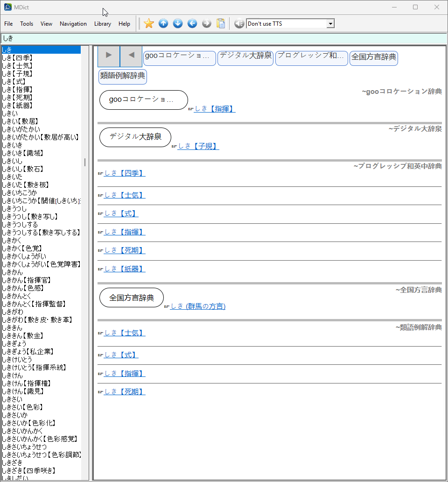Open the View menu

coord(46,24)
